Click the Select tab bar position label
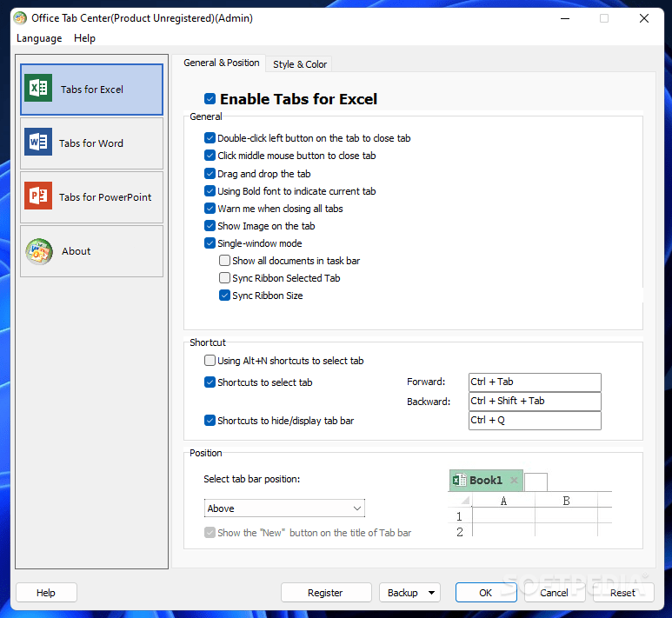This screenshot has width=672, height=618. pyautogui.click(x=252, y=479)
